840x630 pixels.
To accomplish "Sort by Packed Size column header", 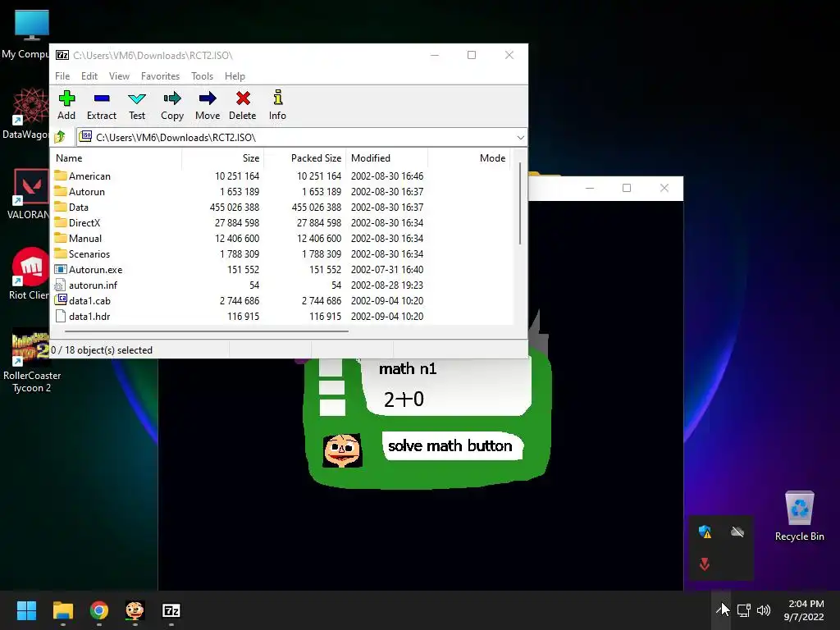I will (x=305, y=158).
